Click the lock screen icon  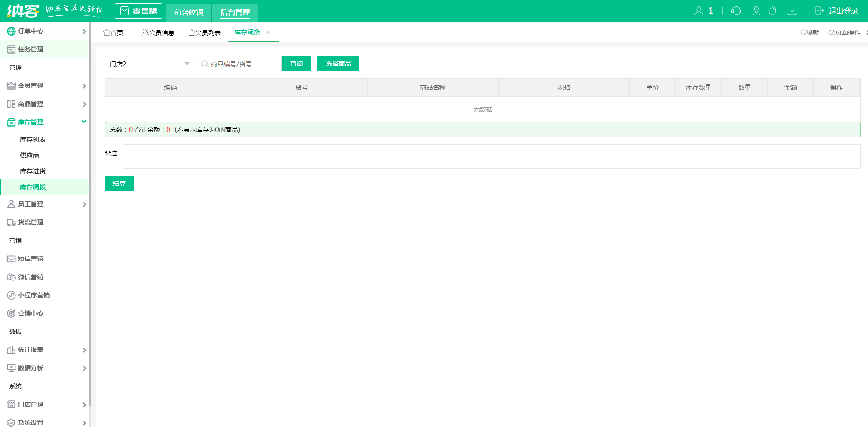756,11
